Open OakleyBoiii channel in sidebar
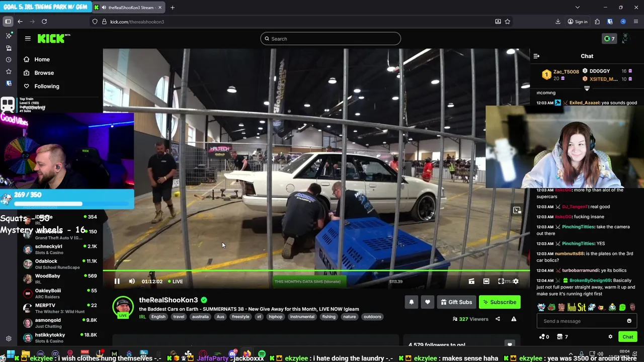 coord(59,294)
